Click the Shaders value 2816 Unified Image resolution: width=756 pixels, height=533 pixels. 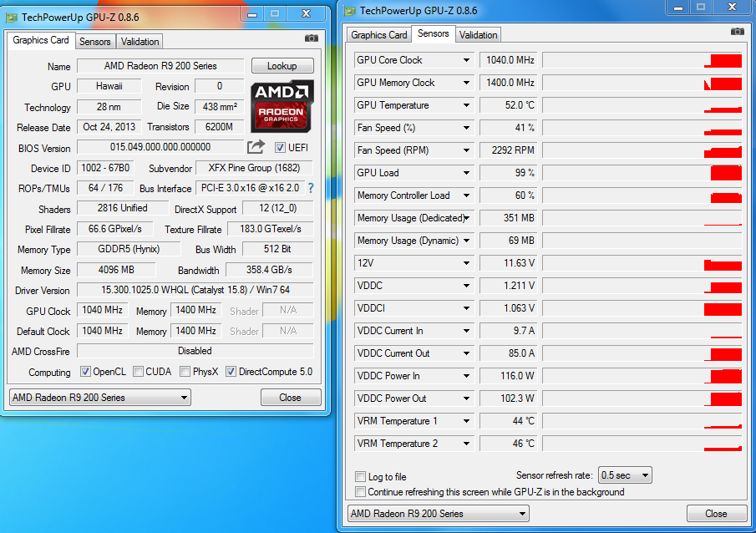click(x=123, y=208)
